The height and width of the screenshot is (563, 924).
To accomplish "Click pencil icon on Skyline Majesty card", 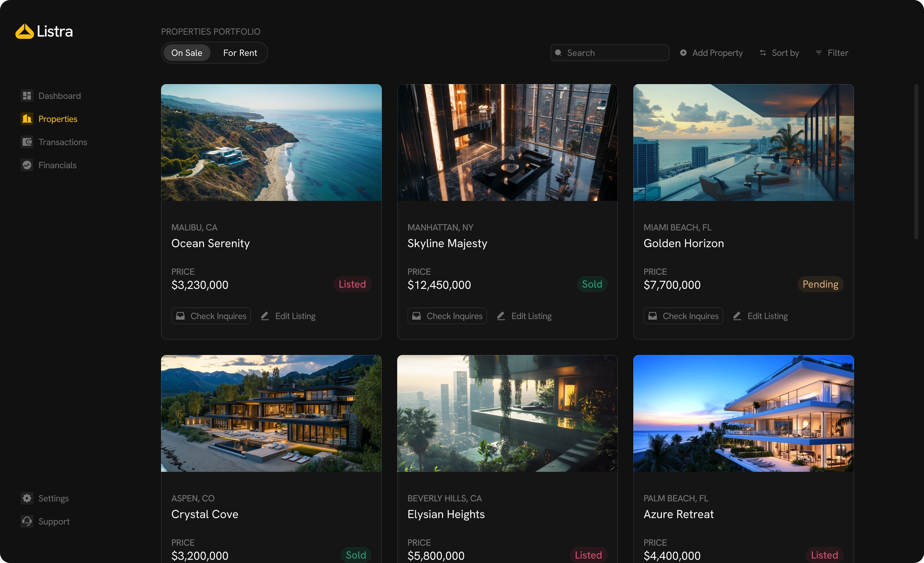I will tap(501, 316).
